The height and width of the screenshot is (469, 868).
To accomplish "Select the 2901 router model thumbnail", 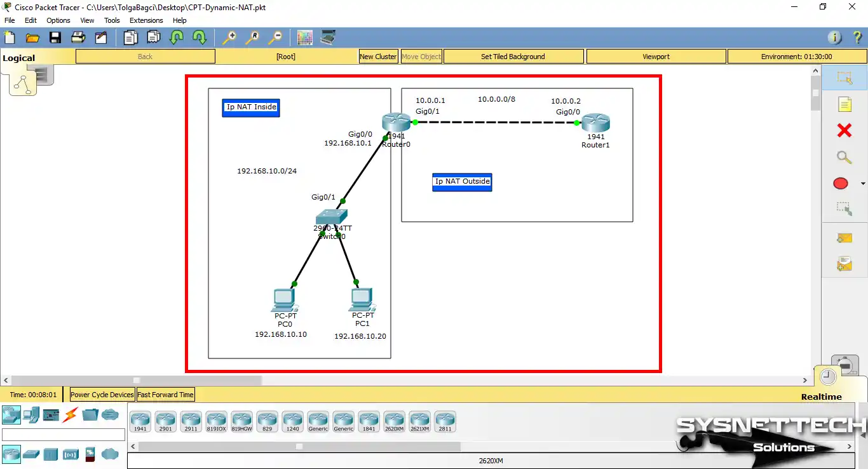I will pyautogui.click(x=166, y=421).
